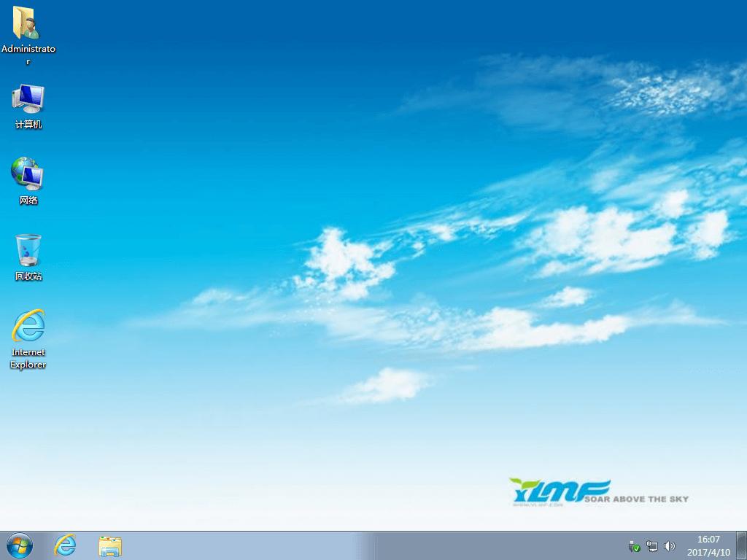
Task: Open 计算机 (Computer) from the desktop
Action: click(28, 101)
